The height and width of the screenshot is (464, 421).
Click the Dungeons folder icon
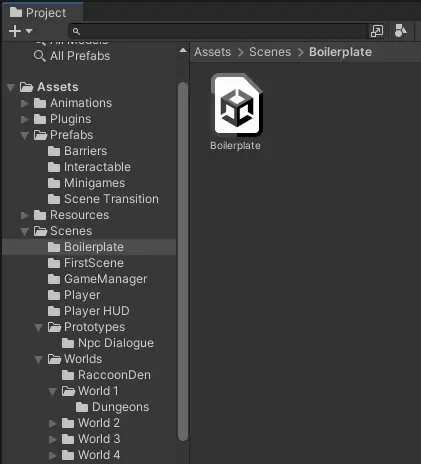point(82,407)
